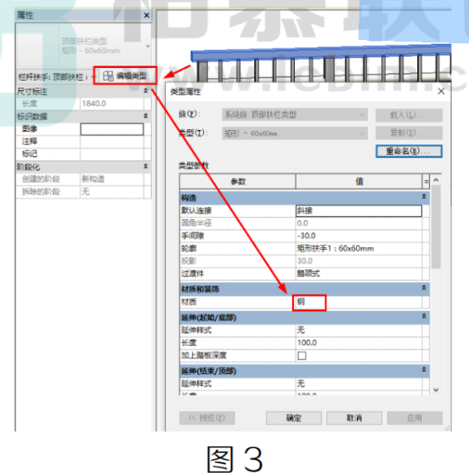Click the << 预览(P) button
The width and height of the screenshot is (469, 476).
pos(207,418)
